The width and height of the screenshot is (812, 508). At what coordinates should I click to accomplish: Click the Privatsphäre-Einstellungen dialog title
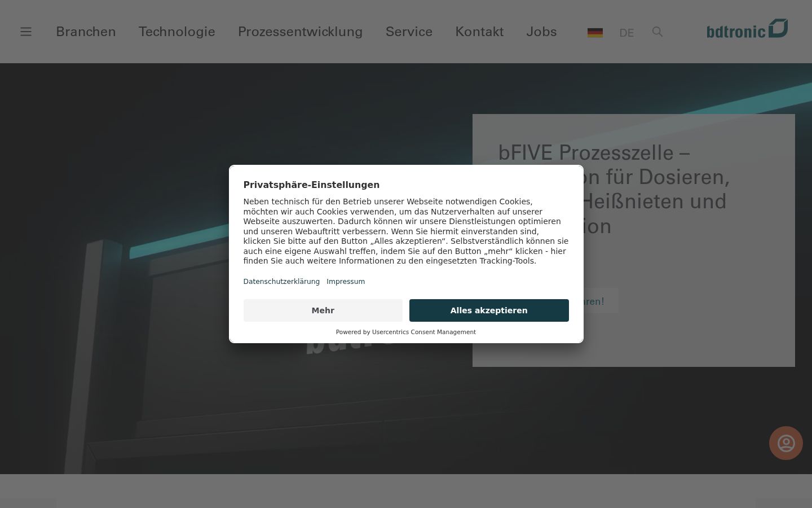click(x=311, y=185)
